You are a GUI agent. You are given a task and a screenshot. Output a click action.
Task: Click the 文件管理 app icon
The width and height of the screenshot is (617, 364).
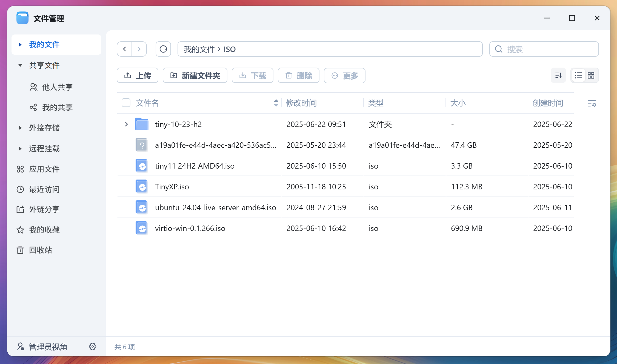coord(22,18)
